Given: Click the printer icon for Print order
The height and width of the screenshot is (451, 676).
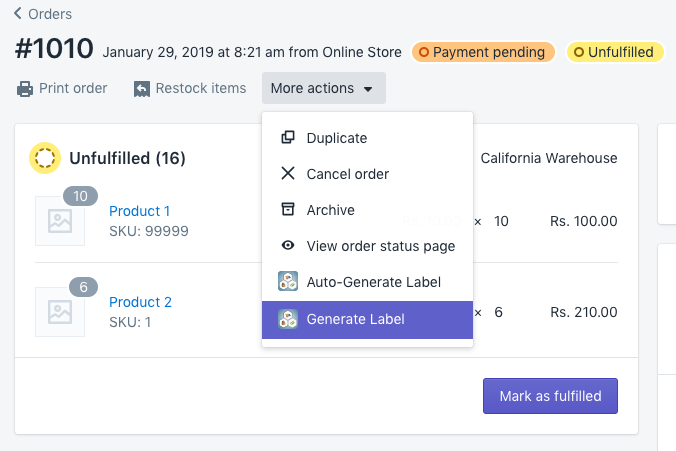Looking at the screenshot, I should coord(25,89).
